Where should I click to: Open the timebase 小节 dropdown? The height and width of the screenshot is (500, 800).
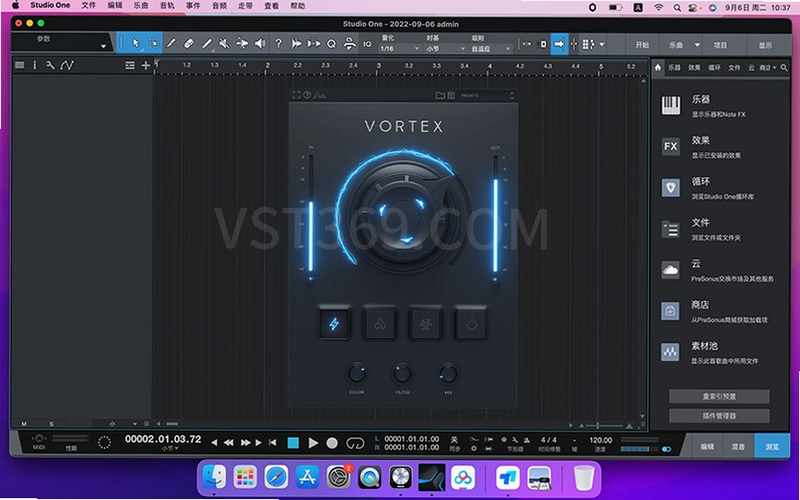(445, 48)
